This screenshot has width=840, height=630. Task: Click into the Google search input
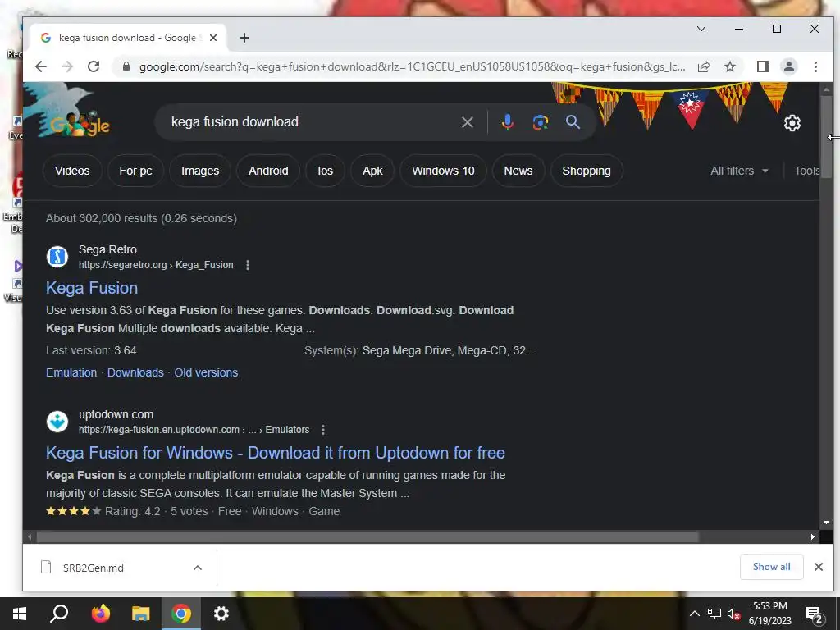(x=311, y=122)
